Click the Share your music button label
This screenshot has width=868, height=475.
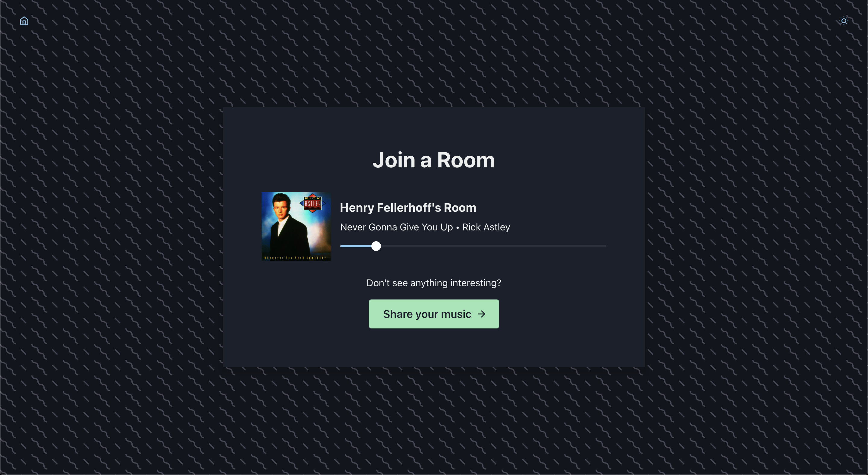click(x=427, y=314)
